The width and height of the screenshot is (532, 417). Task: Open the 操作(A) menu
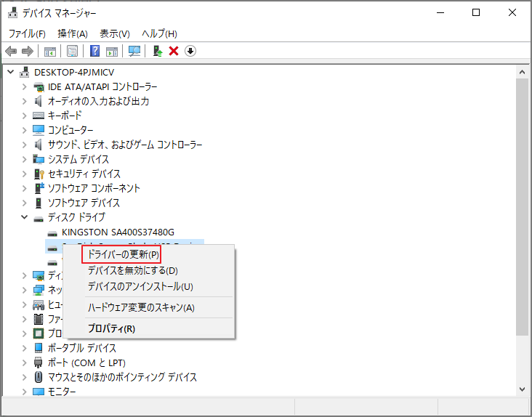click(73, 33)
